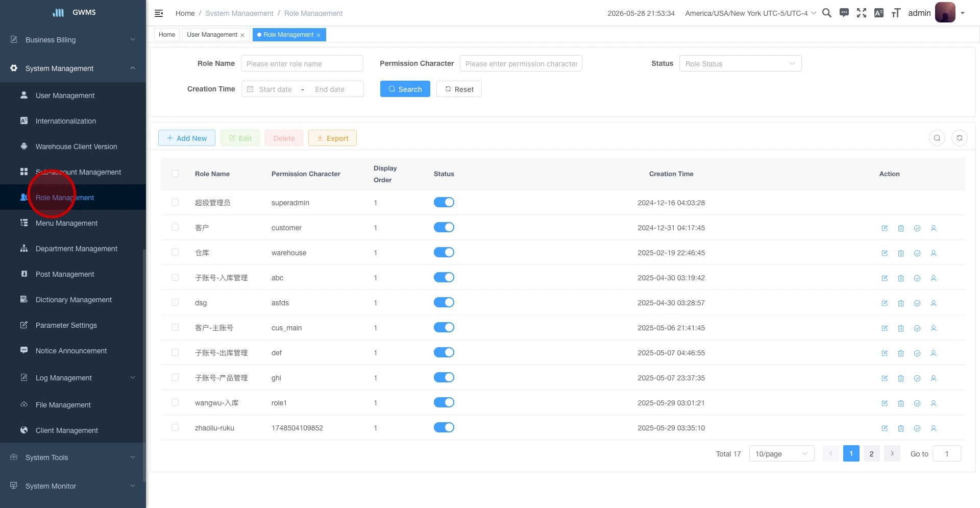This screenshot has width=980, height=508.
Task: Collapse the sidebar with hamburger icon
Action: point(159,13)
